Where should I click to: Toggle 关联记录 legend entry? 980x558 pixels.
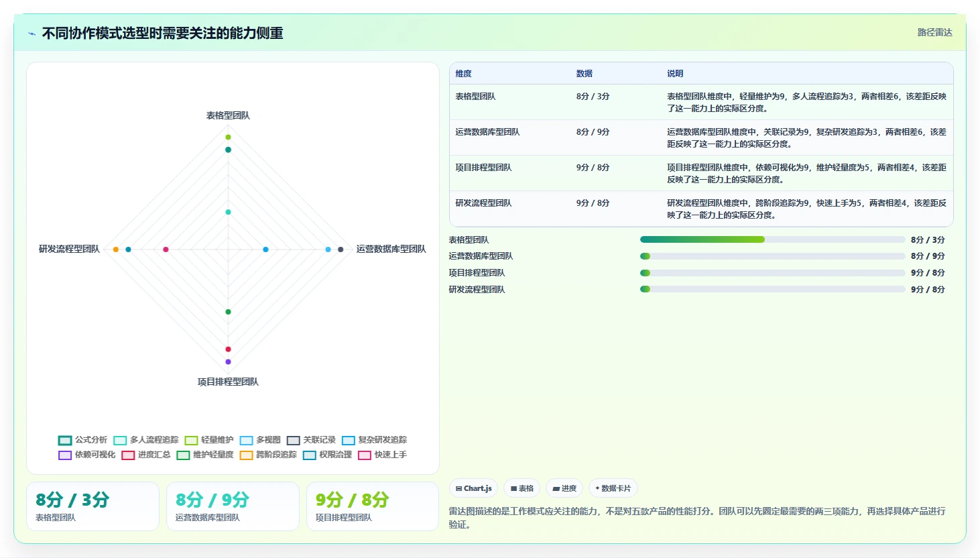[x=311, y=440]
